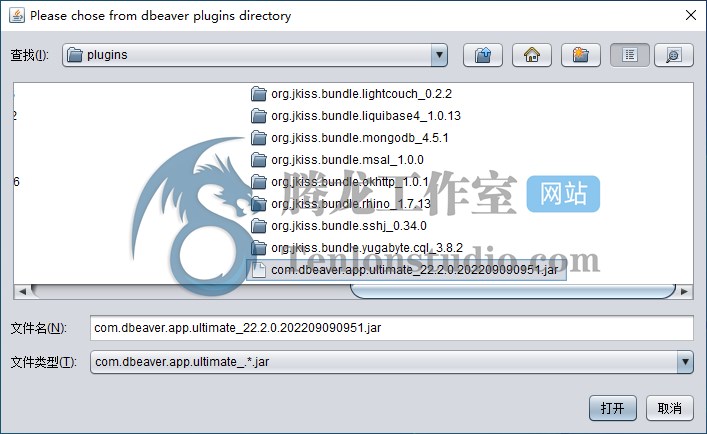707x434 pixels.
Task: Select folder org.jkiss.bundle.sshj_0.34.0
Action: pos(339,226)
